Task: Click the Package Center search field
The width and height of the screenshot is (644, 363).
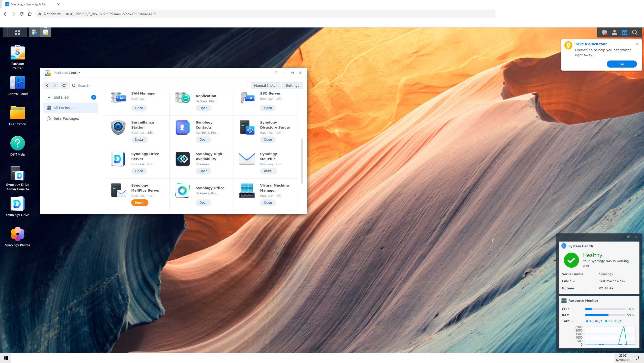Action: tap(158, 85)
